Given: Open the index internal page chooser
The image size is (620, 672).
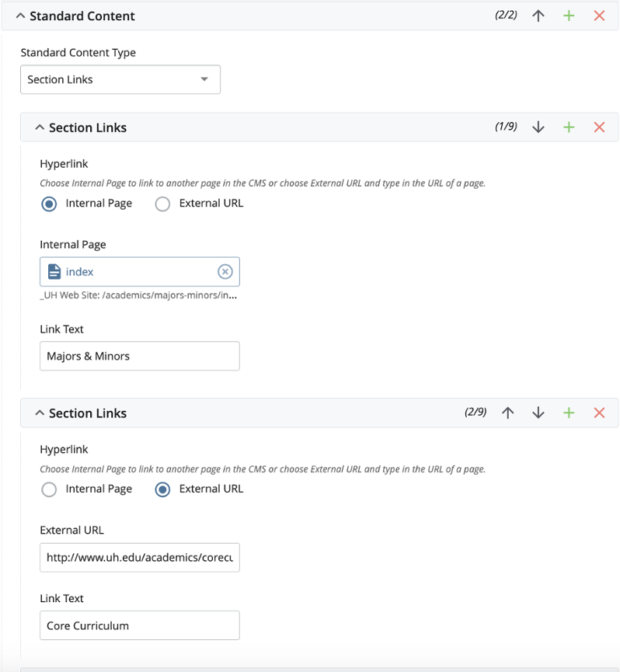Looking at the screenshot, I should click(x=140, y=272).
